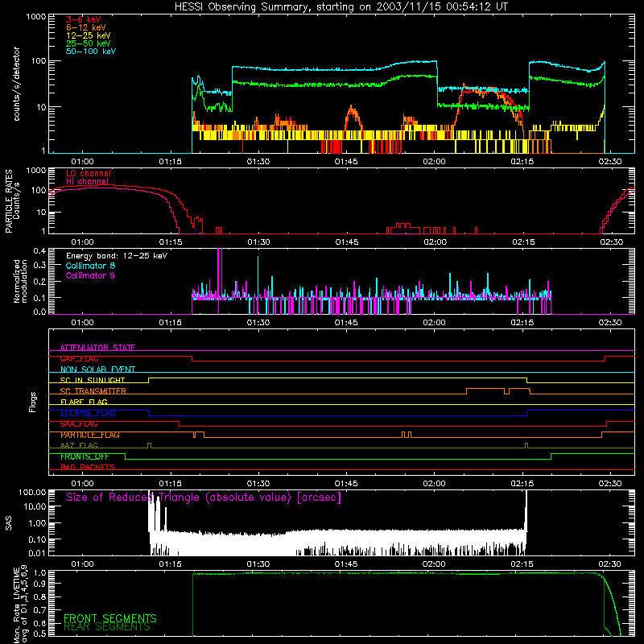Click the FLARE_FLAG label

click(84, 402)
